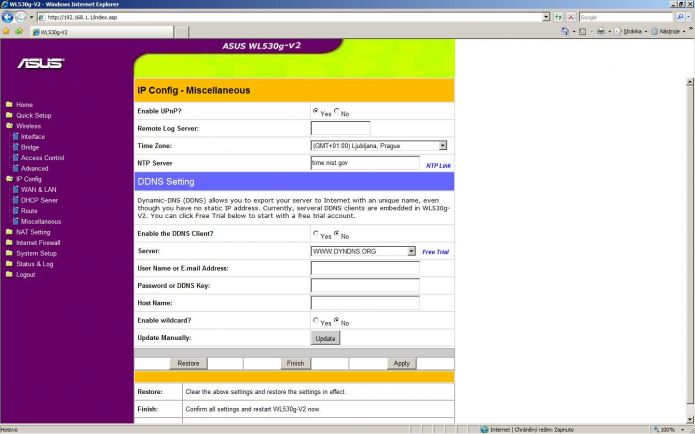Click the Restore button
Viewport: 695px width, 434px height.
[188, 364]
